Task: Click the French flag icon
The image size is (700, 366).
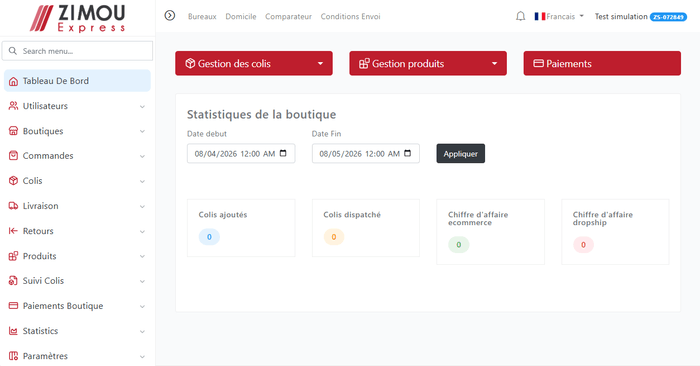Action: (540, 17)
